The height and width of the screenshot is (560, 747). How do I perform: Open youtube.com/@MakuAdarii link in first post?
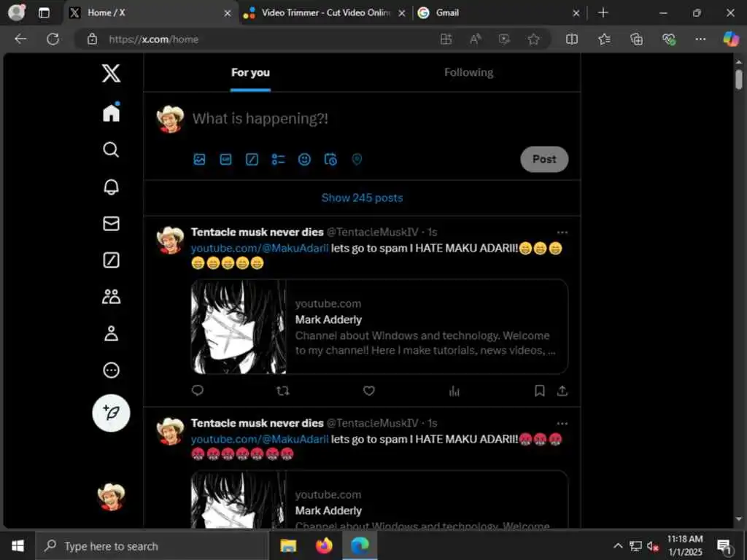pyautogui.click(x=260, y=248)
